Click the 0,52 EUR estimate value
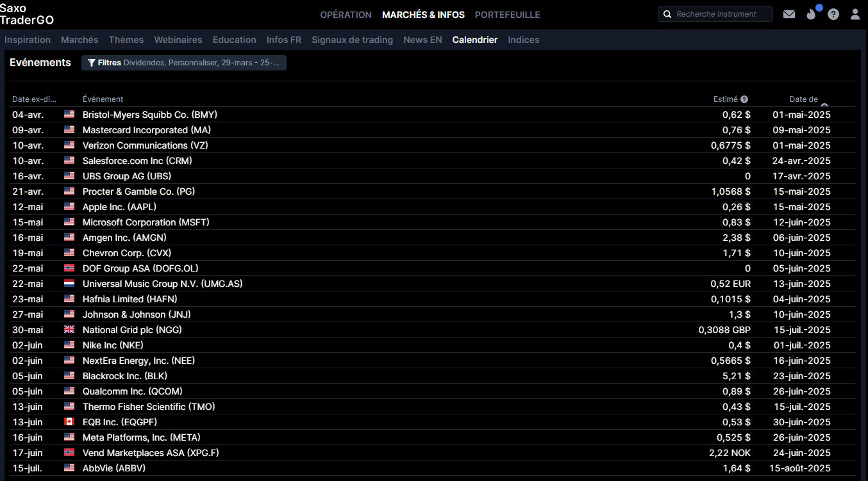868x481 pixels. (730, 284)
